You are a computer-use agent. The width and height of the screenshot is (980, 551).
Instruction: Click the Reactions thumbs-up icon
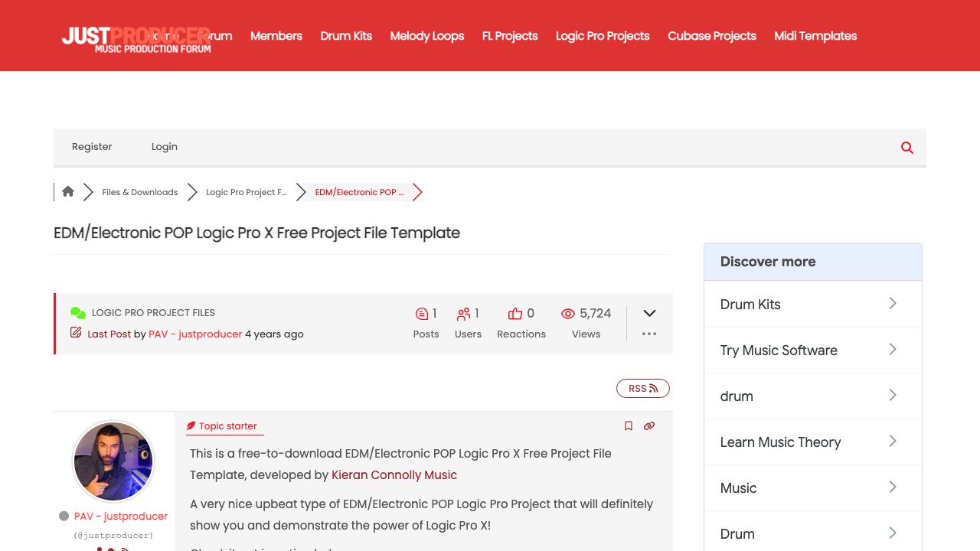click(515, 314)
